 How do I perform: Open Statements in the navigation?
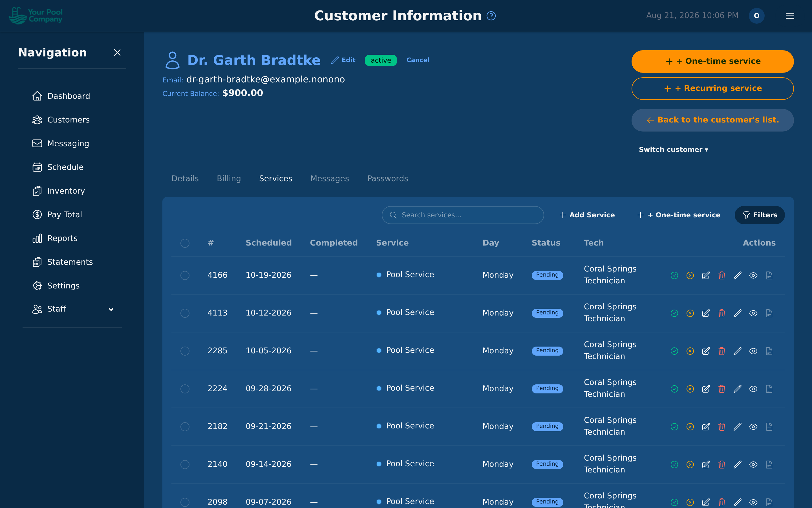click(62, 262)
